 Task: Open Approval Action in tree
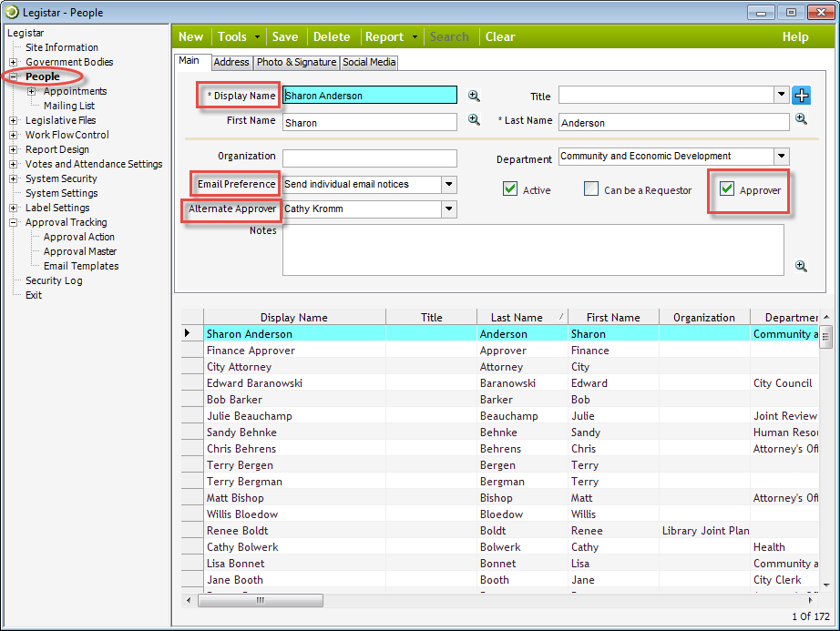[x=78, y=237]
